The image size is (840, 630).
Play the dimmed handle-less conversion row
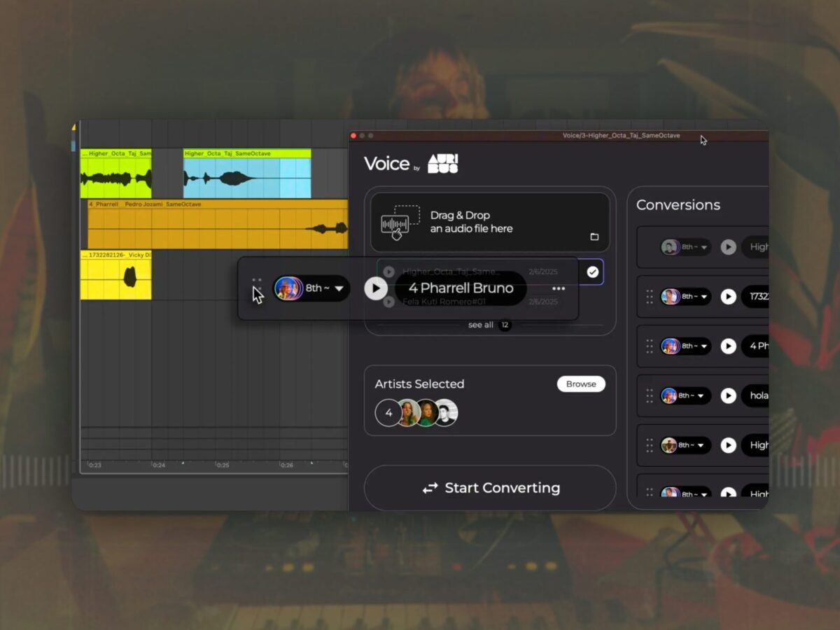coord(729,247)
